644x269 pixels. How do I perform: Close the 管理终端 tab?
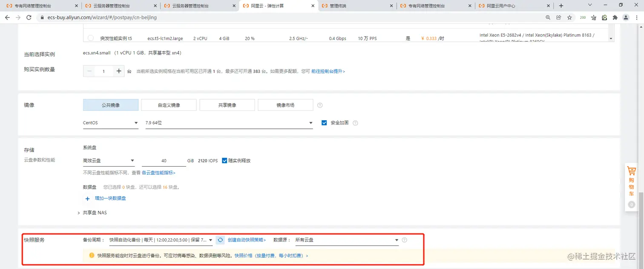[x=391, y=6]
